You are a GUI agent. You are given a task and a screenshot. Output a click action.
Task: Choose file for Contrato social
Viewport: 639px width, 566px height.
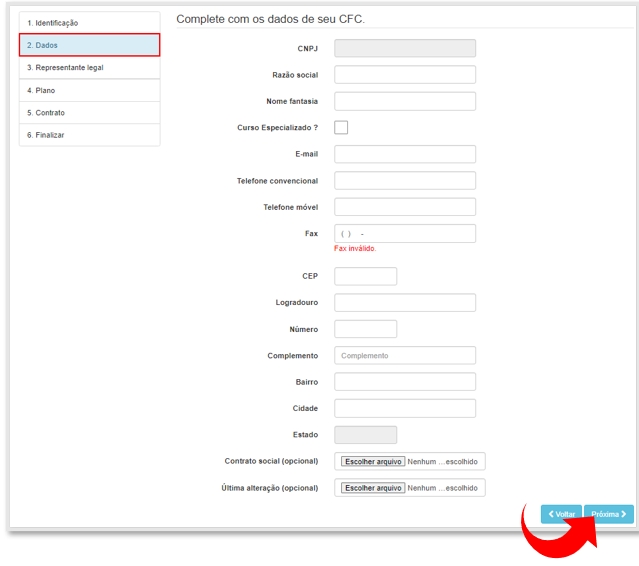(x=373, y=461)
